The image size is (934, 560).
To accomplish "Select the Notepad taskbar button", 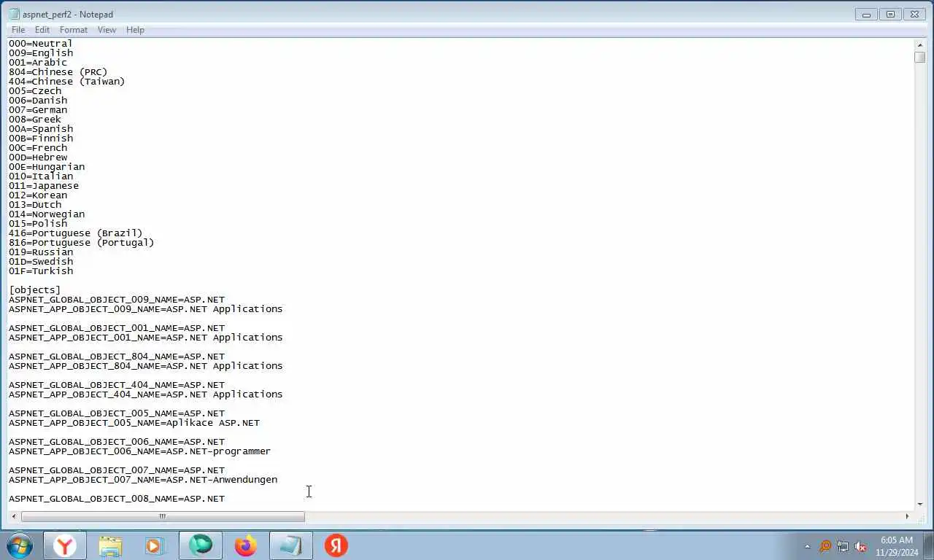I will tap(291, 545).
